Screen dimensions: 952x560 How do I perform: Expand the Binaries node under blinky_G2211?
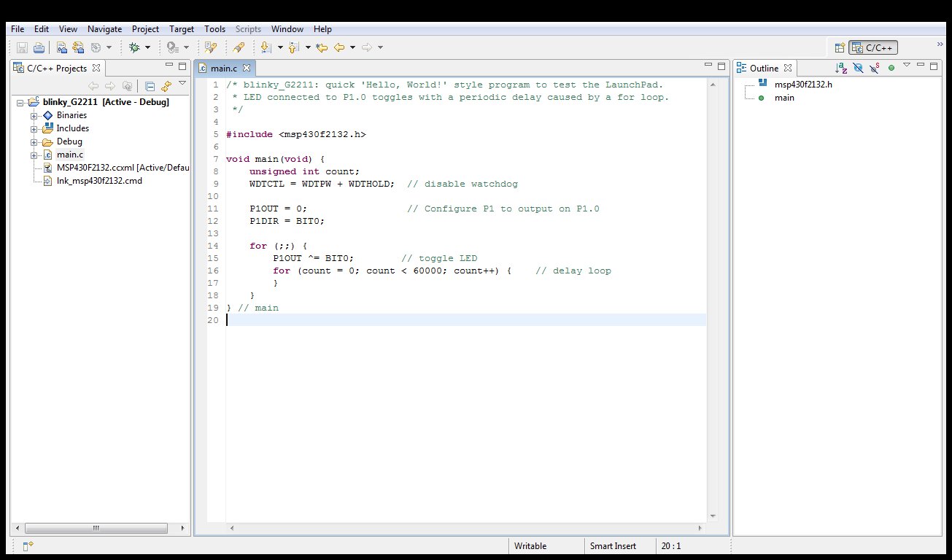coord(34,115)
